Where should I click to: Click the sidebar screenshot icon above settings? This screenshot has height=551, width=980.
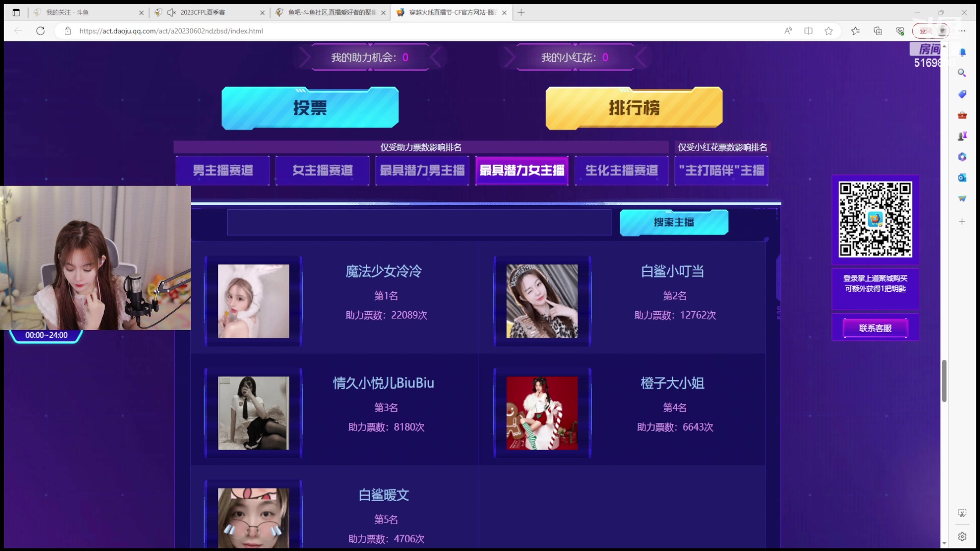pyautogui.click(x=962, y=513)
